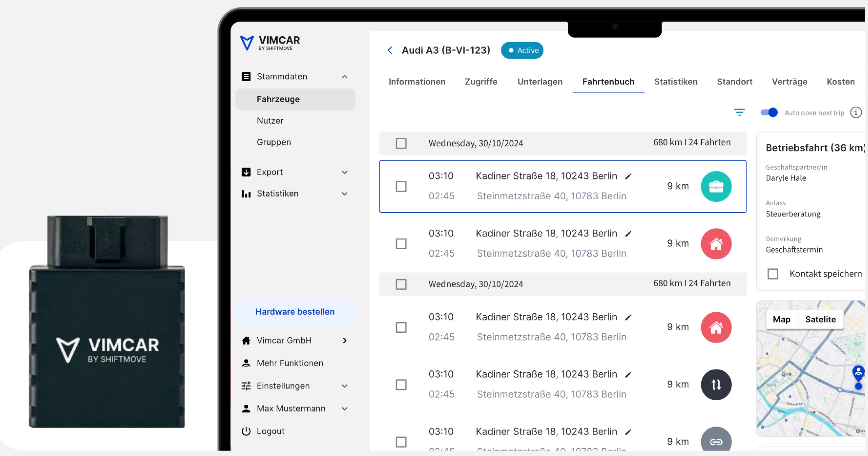The image size is (868, 456).
Task: Click the dark commute arrows trip icon
Action: [716, 385]
